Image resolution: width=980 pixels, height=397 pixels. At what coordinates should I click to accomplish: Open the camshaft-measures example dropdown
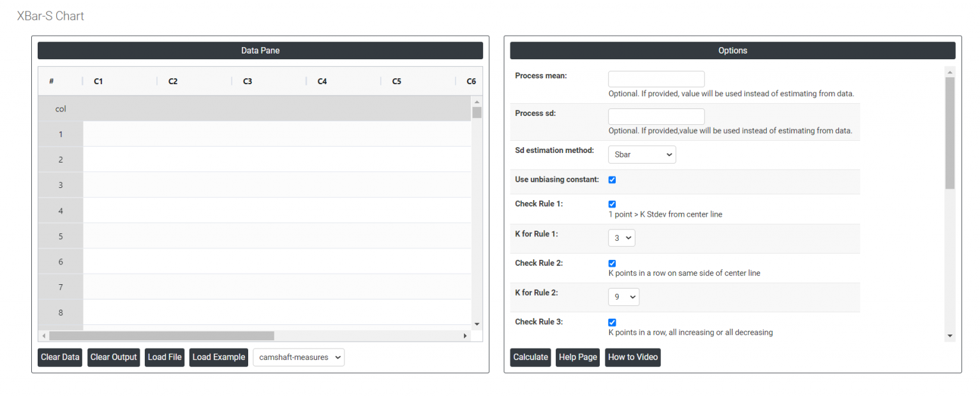tap(299, 357)
